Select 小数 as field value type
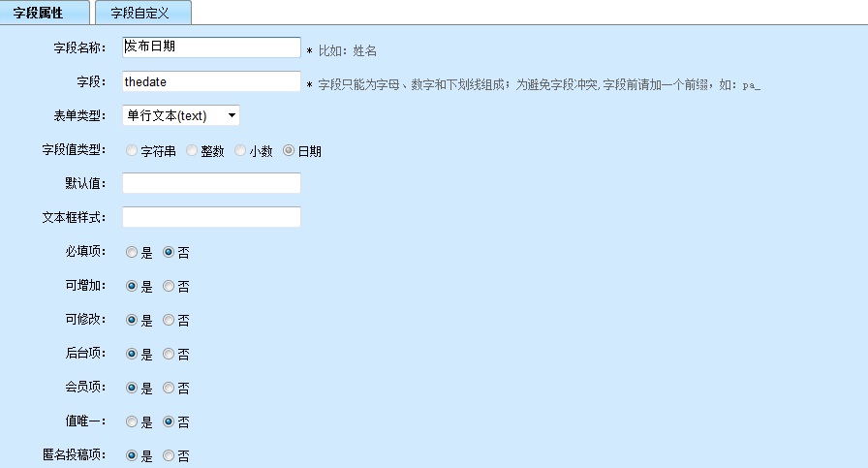Image resolution: width=868 pixels, height=468 pixels. (x=240, y=151)
